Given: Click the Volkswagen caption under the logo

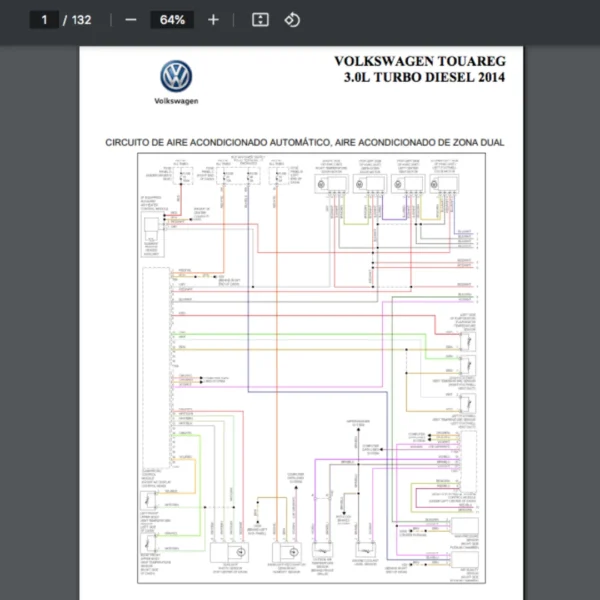Looking at the screenshot, I should pyautogui.click(x=176, y=101).
